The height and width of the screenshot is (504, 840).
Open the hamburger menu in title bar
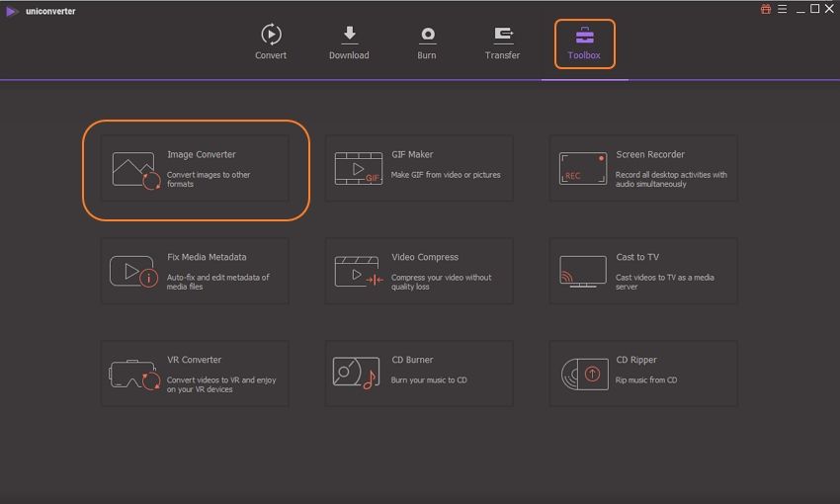[781, 10]
